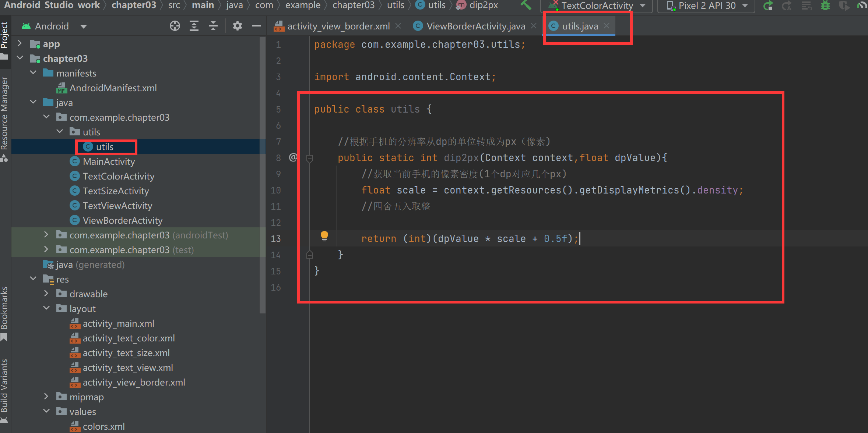Collapse the manifests folder
Image resolution: width=868 pixels, height=433 pixels.
tap(33, 73)
